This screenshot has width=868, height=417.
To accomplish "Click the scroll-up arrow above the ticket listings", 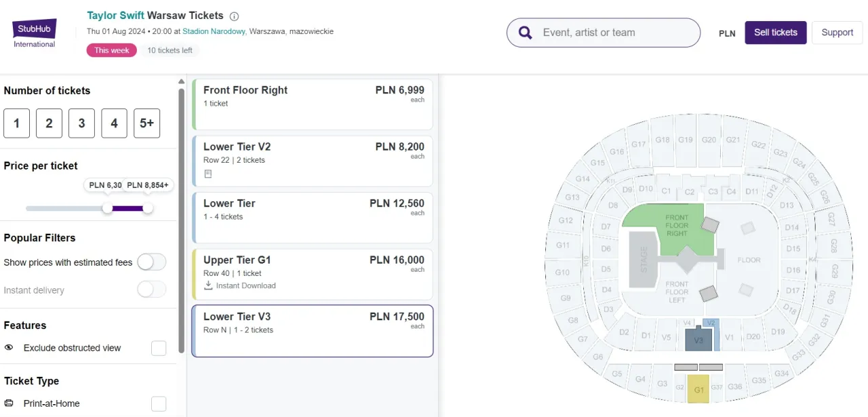I will click(x=181, y=81).
